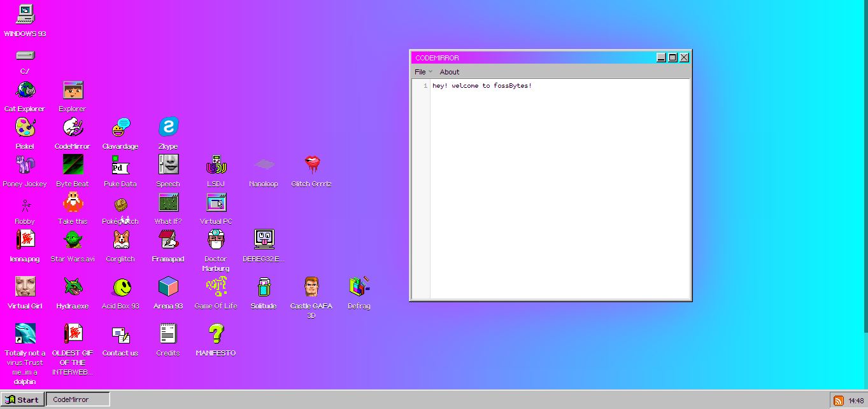
Task: Open Cat Explorer
Action: [x=24, y=92]
